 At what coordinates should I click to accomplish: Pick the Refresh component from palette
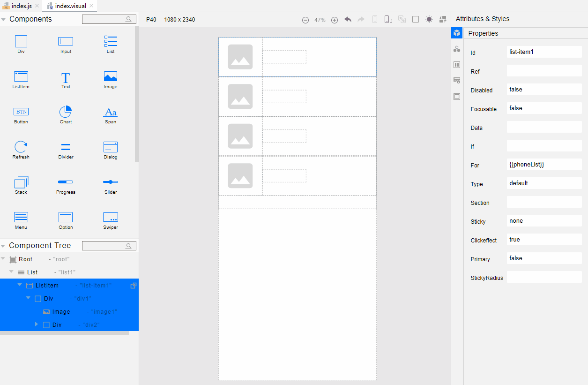point(21,147)
